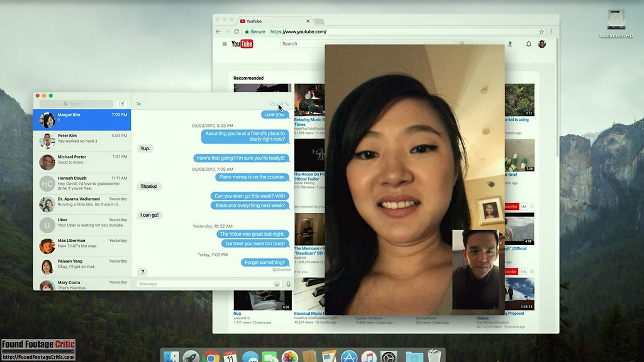The image size is (644, 362).
Task: Open Launchpad rocket icon in Dock
Action: [x=191, y=357]
